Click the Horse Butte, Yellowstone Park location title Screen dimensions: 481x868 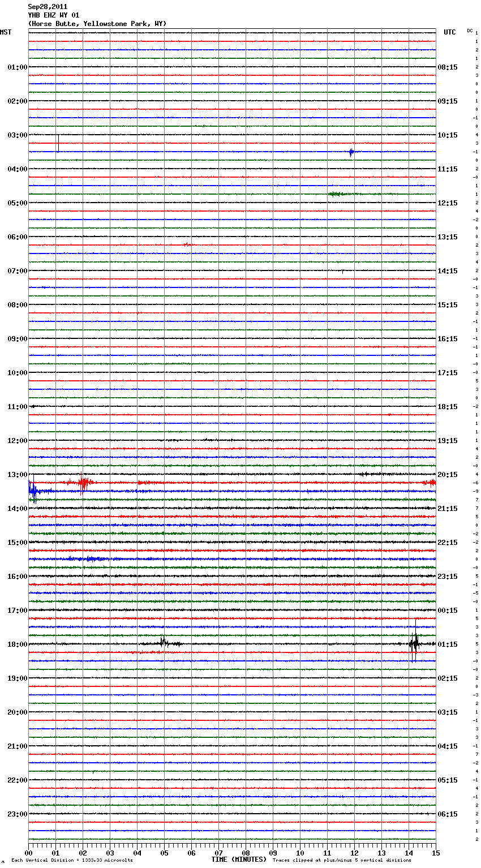[x=97, y=24]
